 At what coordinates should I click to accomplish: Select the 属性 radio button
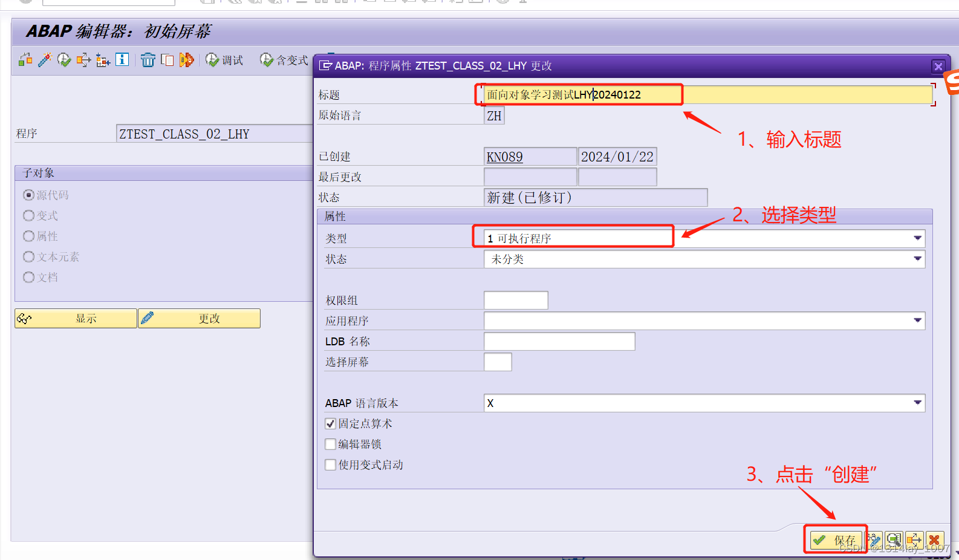tap(28, 236)
